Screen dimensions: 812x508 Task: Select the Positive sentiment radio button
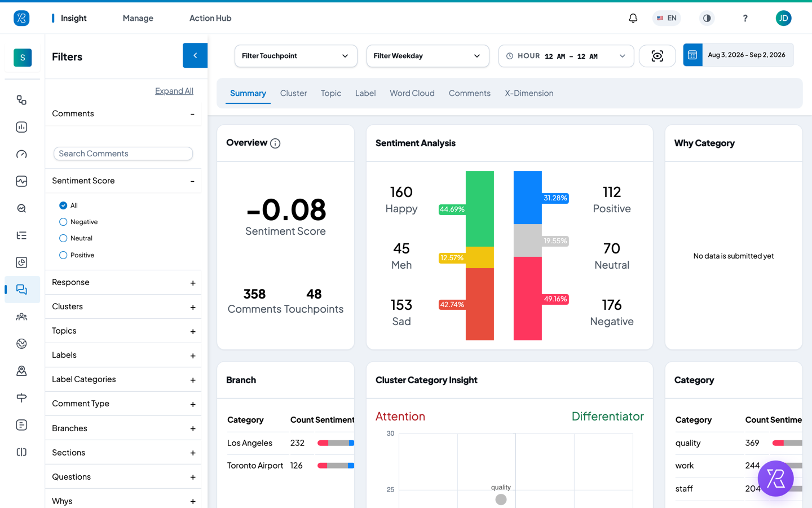[63, 255]
